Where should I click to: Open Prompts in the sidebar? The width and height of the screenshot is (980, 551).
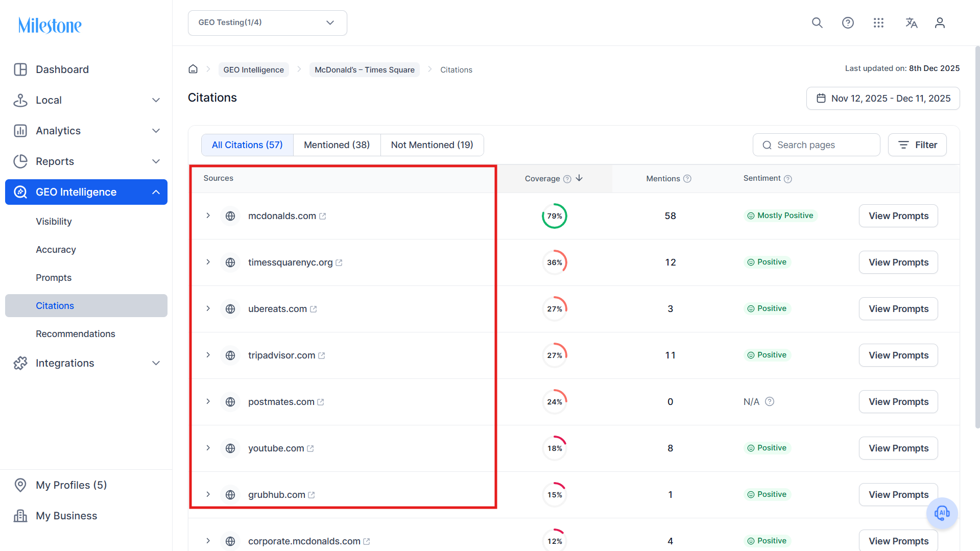[54, 278]
